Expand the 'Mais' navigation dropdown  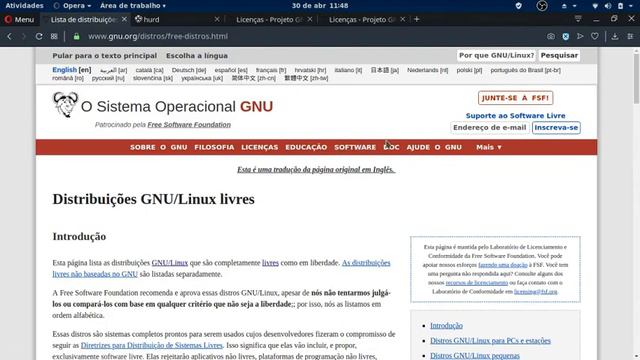pyautogui.click(x=489, y=147)
